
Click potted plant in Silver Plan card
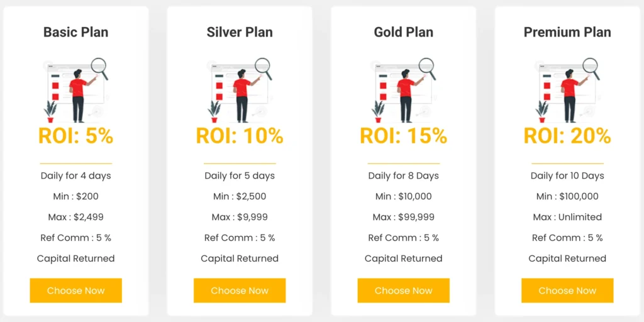pos(214,111)
